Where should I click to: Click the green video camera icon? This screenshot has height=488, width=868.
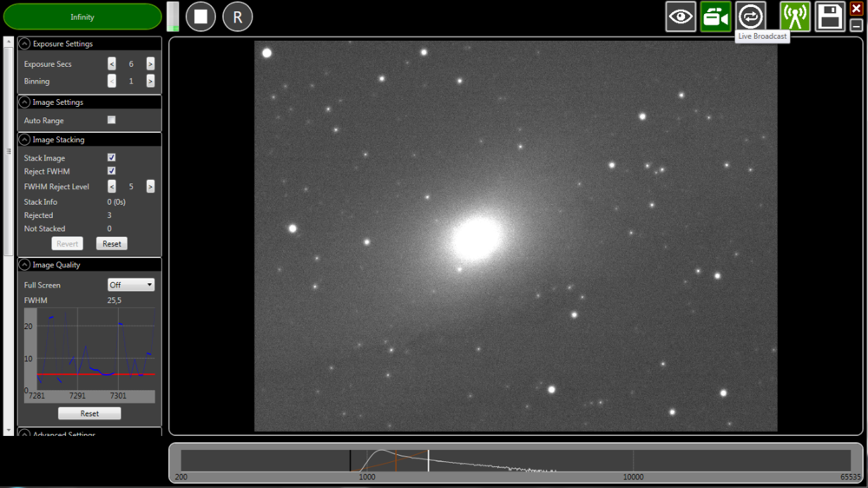coord(715,16)
